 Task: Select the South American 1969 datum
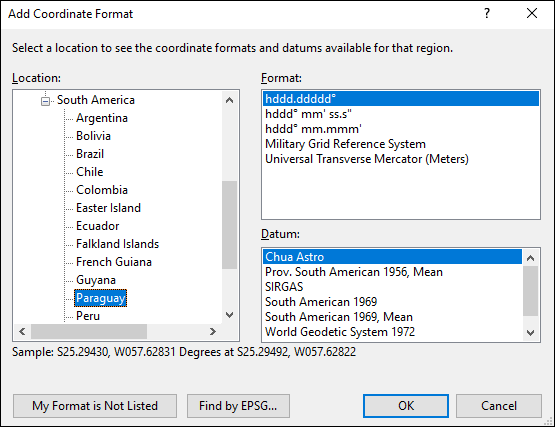click(x=392, y=302)
